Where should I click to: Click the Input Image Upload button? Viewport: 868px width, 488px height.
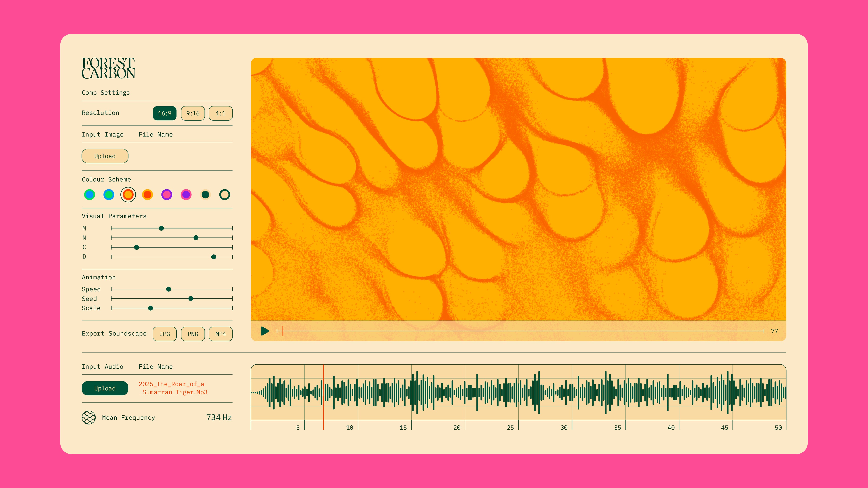click(x=105, y=156)
